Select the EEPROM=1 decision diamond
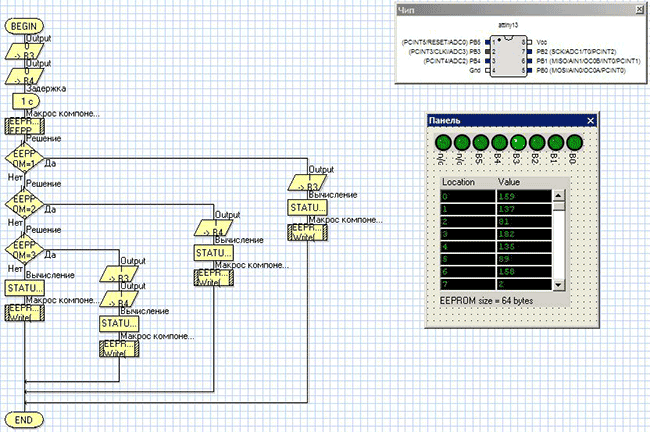Viewport: 650px width, 432px height. pyautogui.click(x=24, y=159)
